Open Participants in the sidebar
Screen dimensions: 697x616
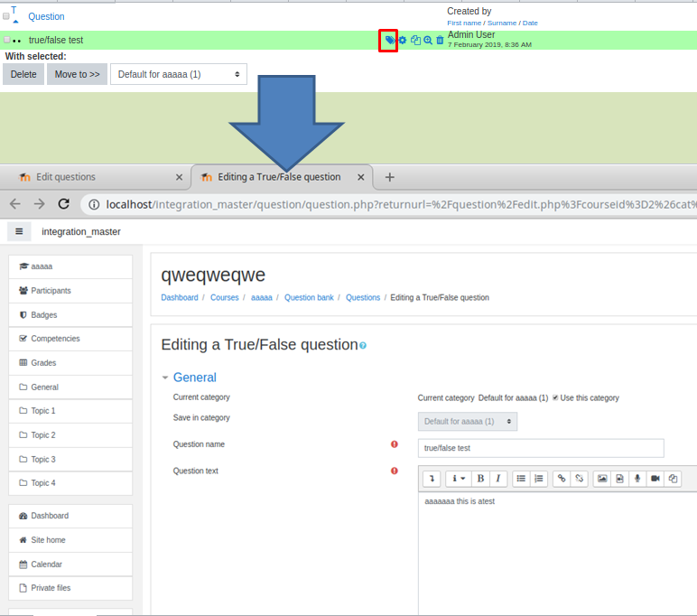[x=70, y=291]
